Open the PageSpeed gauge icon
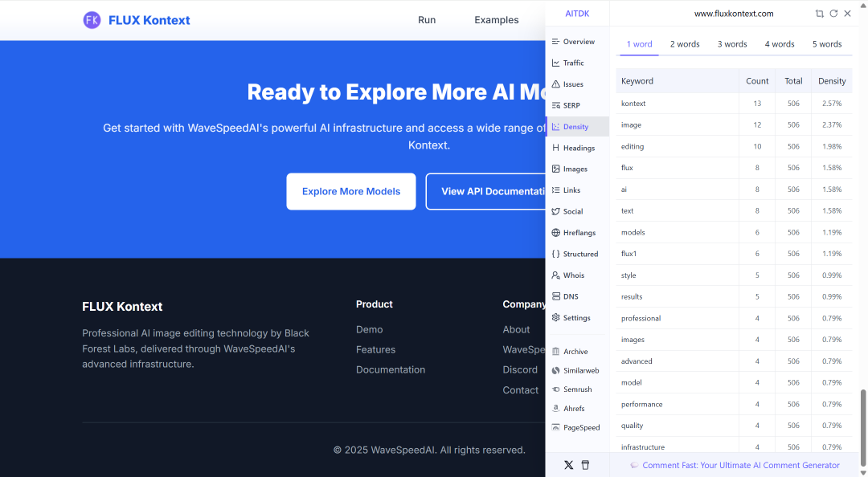868x477 pixels. click(x=556, y=427)
